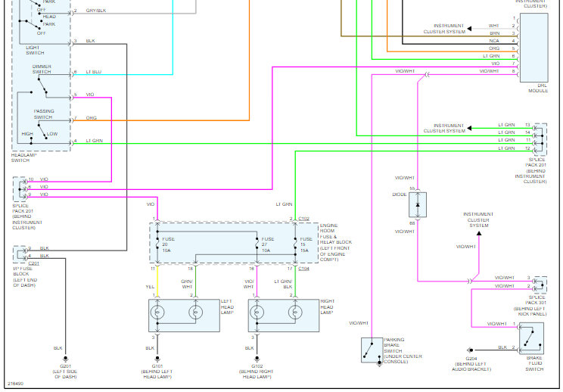Click the brake fluid switch symbol box

(x=531, y=338)
